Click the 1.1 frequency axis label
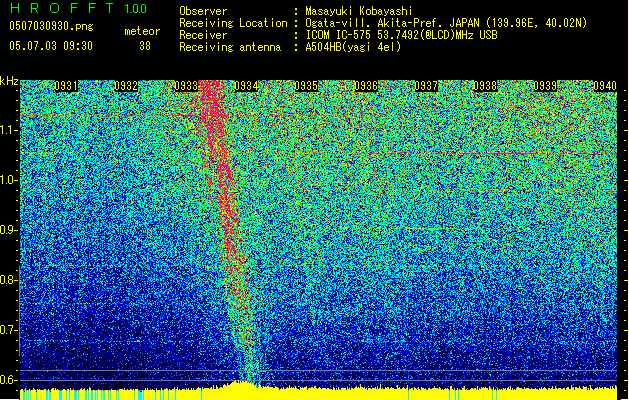 point(8,130)
